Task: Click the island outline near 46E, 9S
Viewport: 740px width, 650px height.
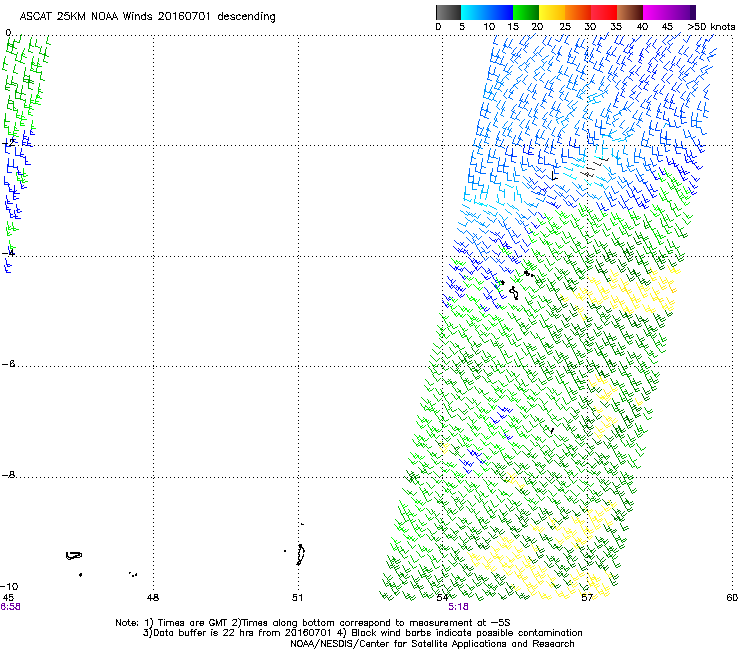Action: 74,556
